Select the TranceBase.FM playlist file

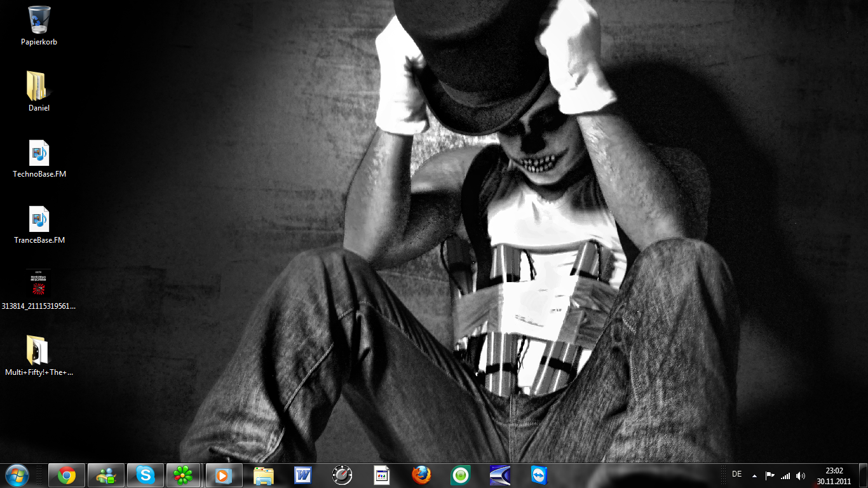click(x=39, y=219)
